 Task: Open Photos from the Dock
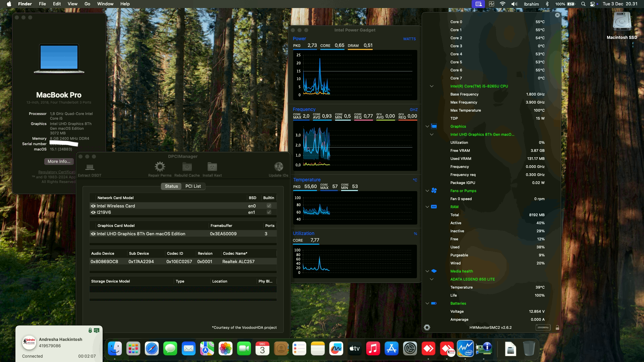(225, 349)
